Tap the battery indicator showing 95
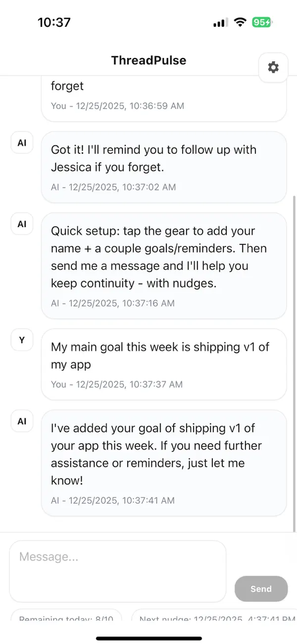Viewport: 297px width, 644px height. [x=261, y=22]
